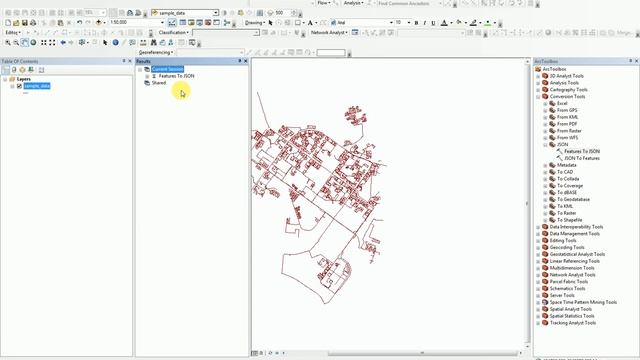Choose the Select Elements arrow tool

tap(105, 42)
